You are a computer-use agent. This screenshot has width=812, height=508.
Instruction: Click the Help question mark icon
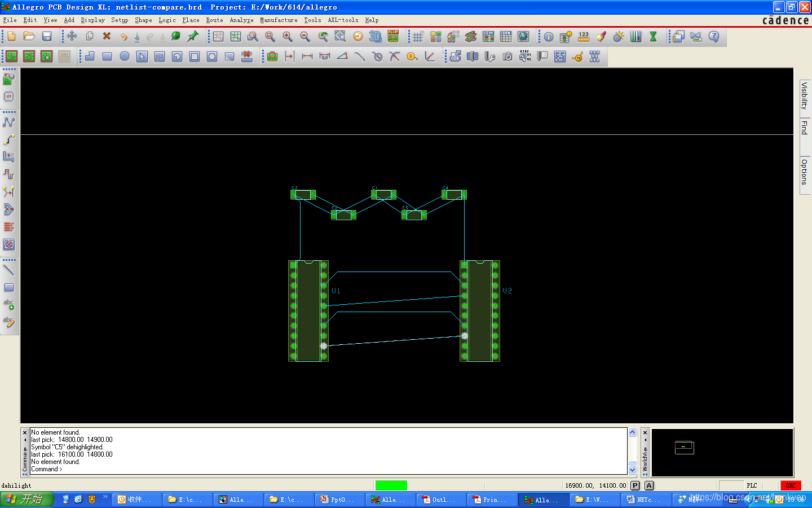pos(714,37)
